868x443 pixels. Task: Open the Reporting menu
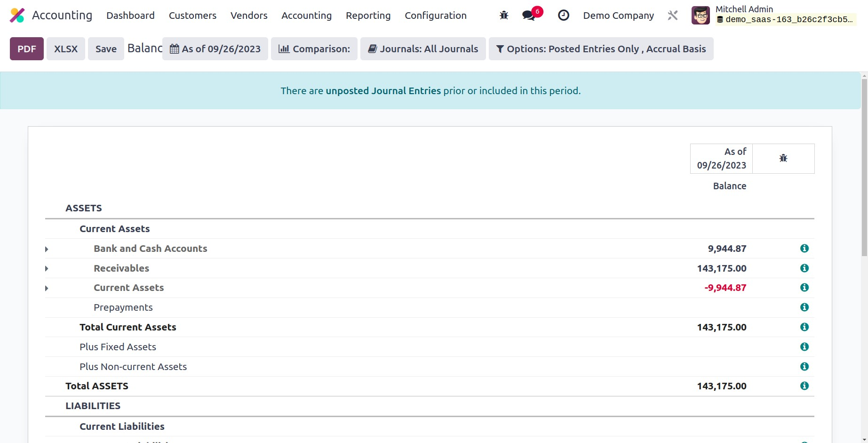tap(368, 16)
